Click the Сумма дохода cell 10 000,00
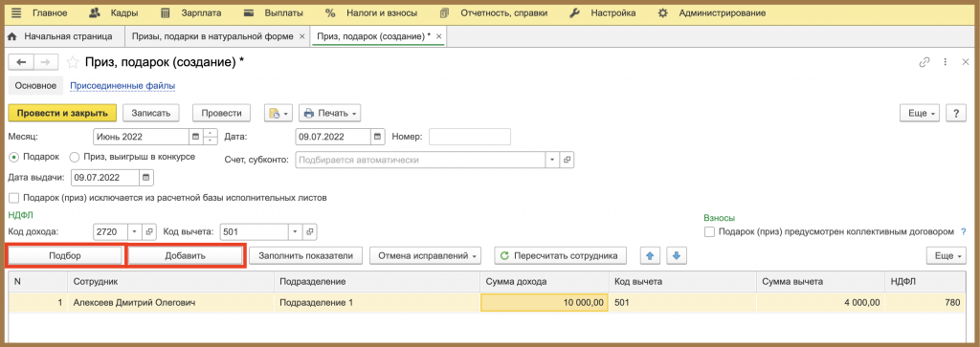The height and width of the screenshot is (347, 980). (x=544, y=303)
